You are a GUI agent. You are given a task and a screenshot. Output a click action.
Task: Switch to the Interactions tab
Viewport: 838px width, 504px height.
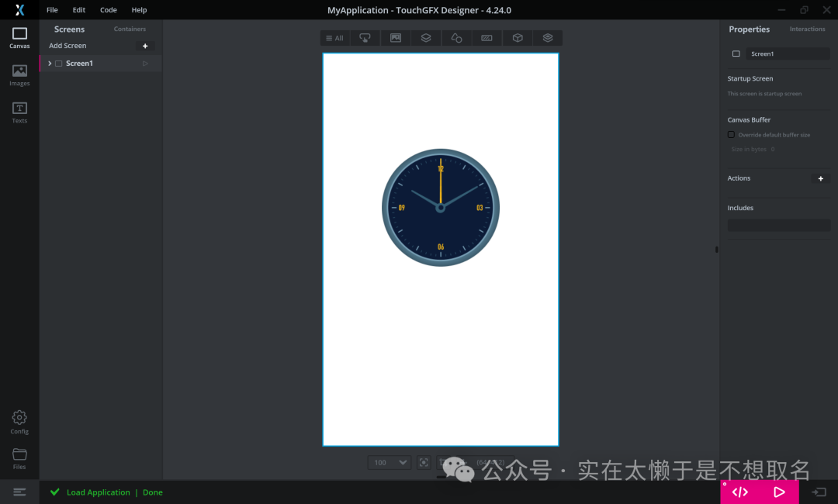click(x=807, y=29)
